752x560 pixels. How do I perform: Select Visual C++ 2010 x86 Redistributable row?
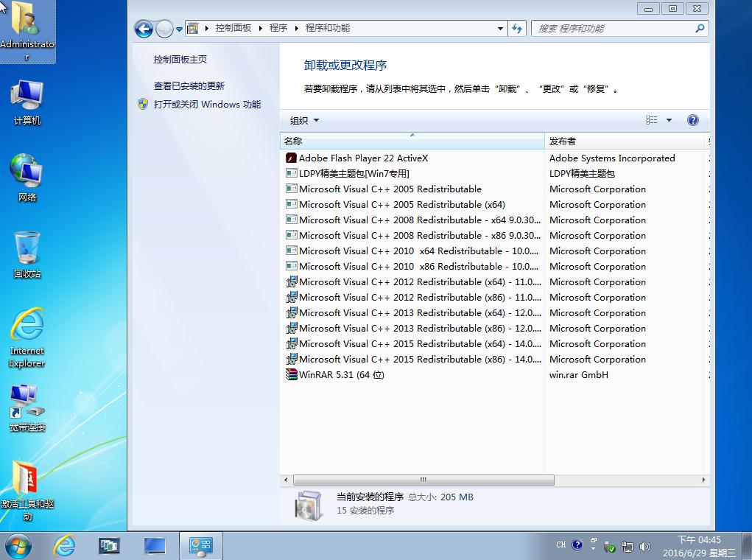click(494, 266)
